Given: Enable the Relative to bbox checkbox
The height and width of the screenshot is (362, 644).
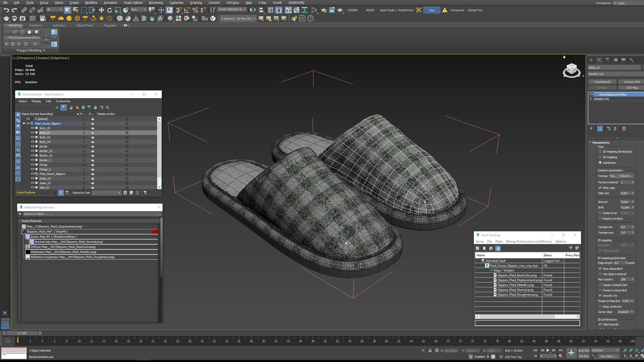Looking at the screenshot, I should (x=600, y=219).
